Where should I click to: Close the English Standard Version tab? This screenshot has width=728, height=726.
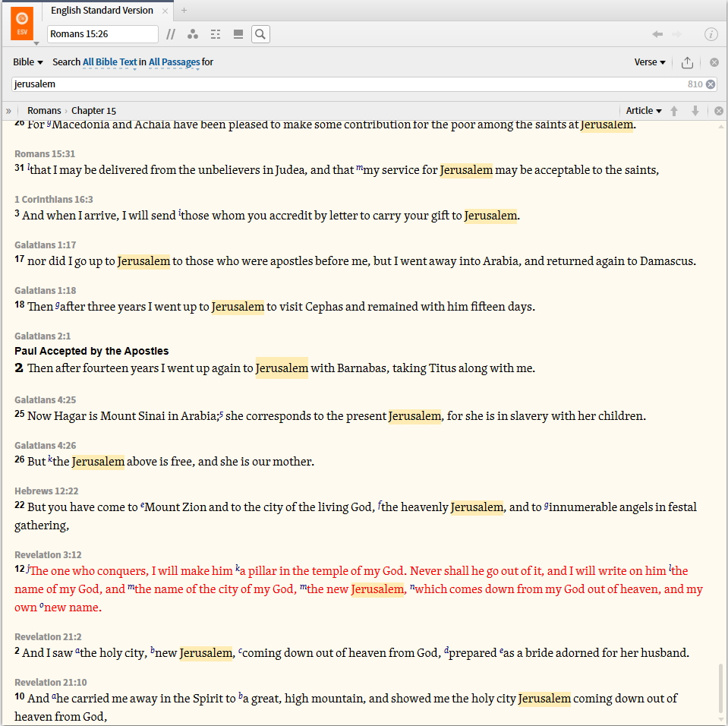click(x=165, y=11)
